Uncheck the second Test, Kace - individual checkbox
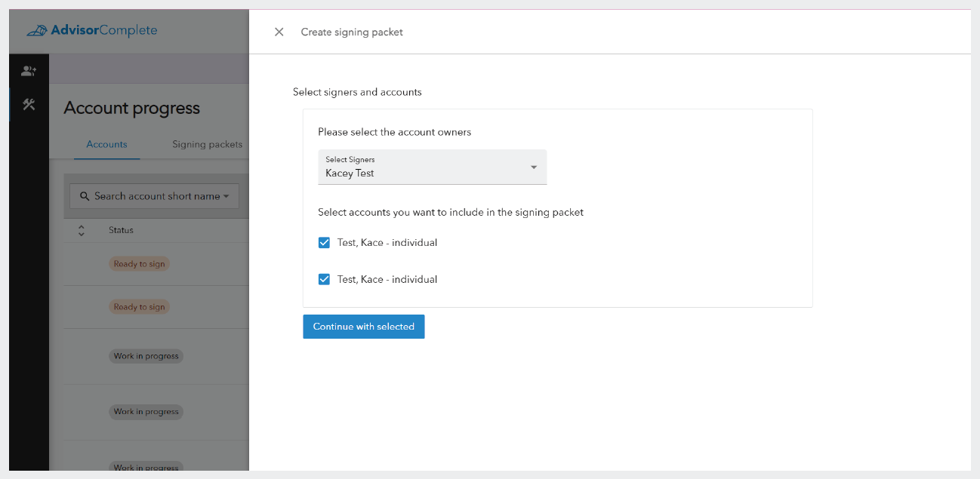This screenshot has width=980, height=479. click(324, 279)
